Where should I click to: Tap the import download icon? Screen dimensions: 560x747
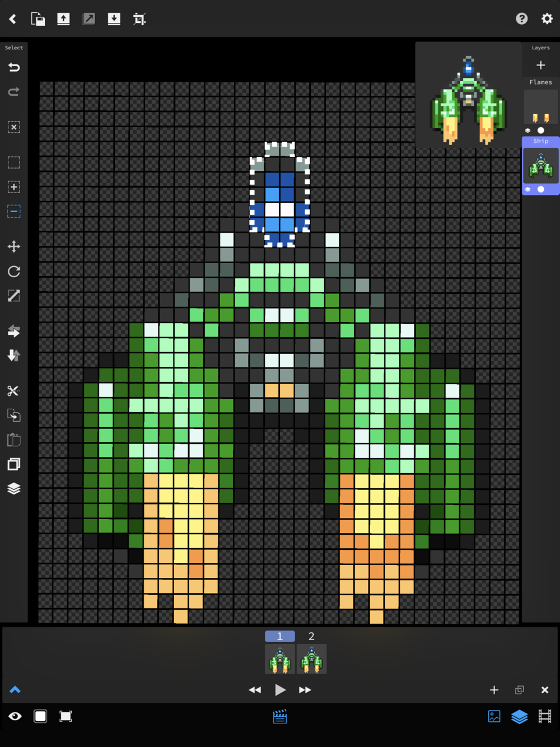click(114, 19)
